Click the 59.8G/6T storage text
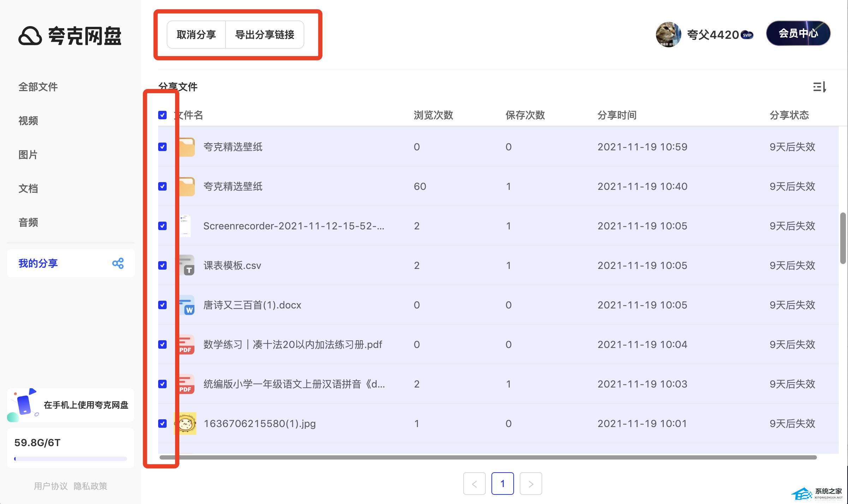This screenshot has height=504, width=848. (x=37, y=443)
